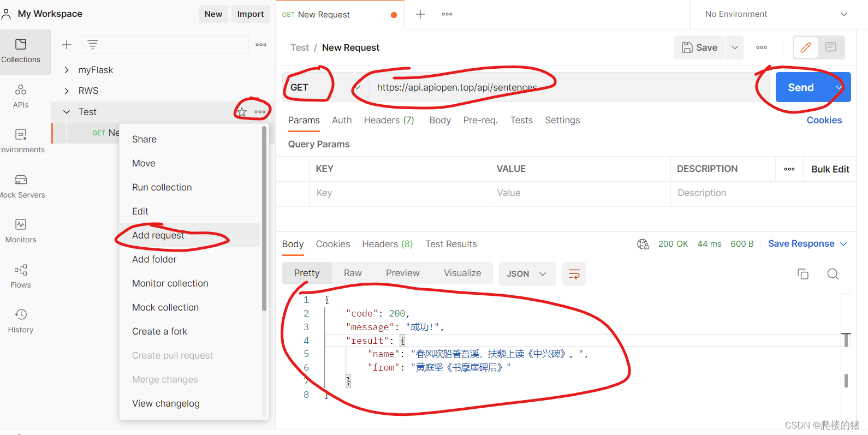Screen dimensions: 868x435
Task: Switch to the request Body tab
Action: pyautogui.click(x=440, y=120)
